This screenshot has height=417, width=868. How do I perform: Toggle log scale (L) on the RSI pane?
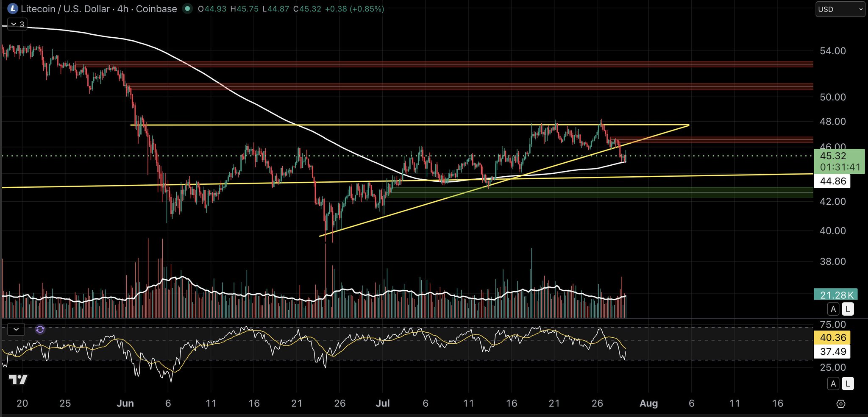coord(848,384)
